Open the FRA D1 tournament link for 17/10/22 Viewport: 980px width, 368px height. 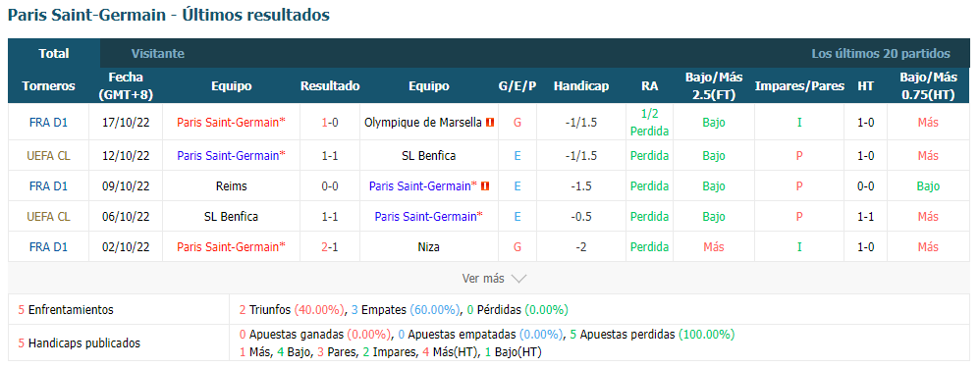pyautogui.click(x=48, y=123)
